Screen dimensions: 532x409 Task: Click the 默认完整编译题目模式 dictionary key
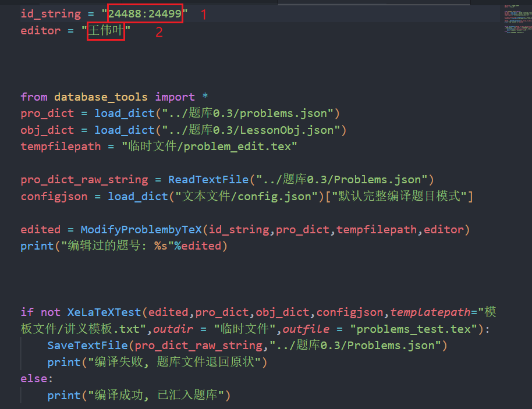click(x=399, y=197)
